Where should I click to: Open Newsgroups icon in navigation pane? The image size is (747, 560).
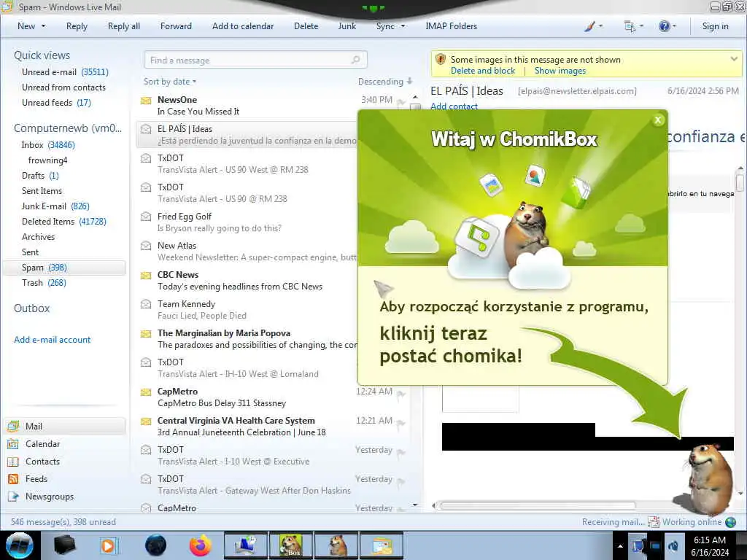point(13,497)
